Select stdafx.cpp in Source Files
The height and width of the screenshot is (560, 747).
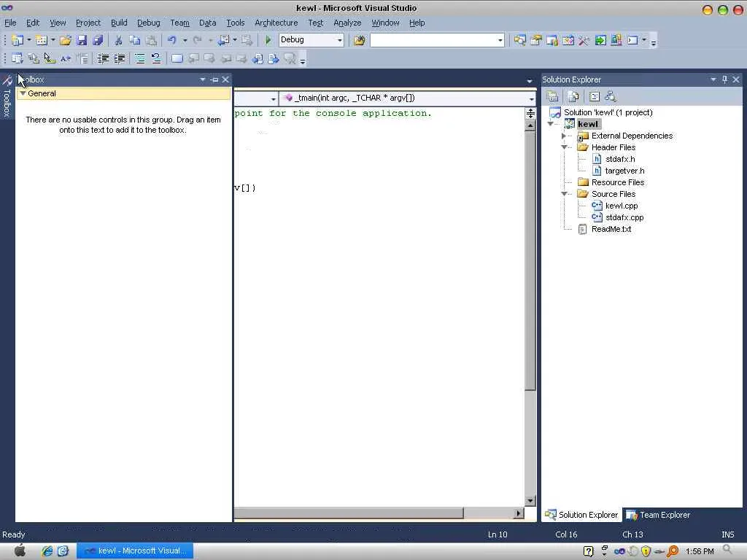624,217
